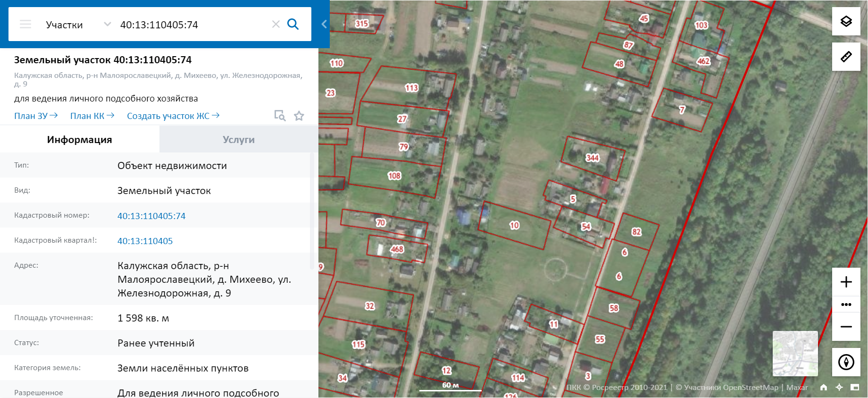
Task: Reset map orientation with the compass
Action: pyautogui.click(x=846, y=362)
